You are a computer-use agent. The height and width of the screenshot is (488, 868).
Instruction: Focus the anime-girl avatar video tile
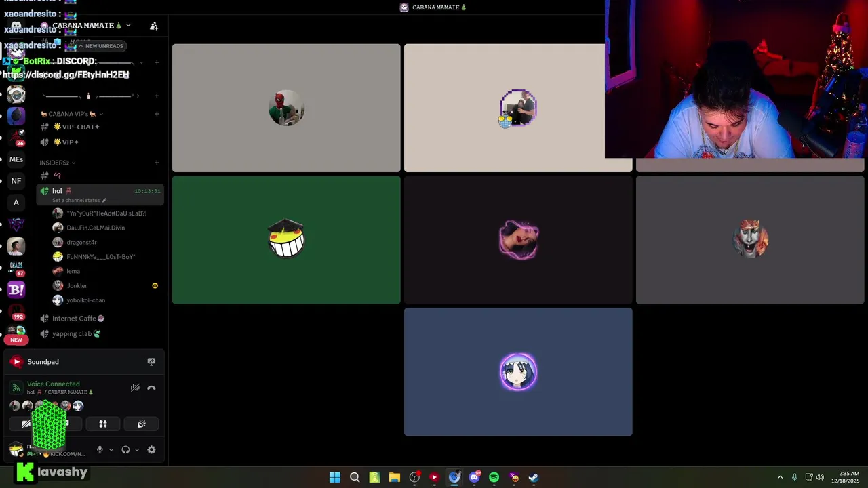click(x=518, y=372)
